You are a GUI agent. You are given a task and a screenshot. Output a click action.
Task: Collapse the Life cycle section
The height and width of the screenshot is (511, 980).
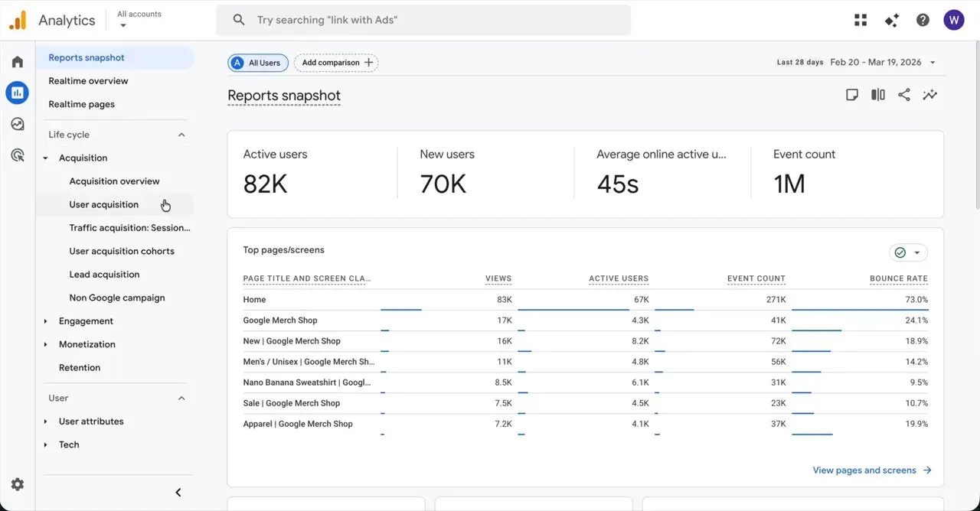[x=181, y=135]
